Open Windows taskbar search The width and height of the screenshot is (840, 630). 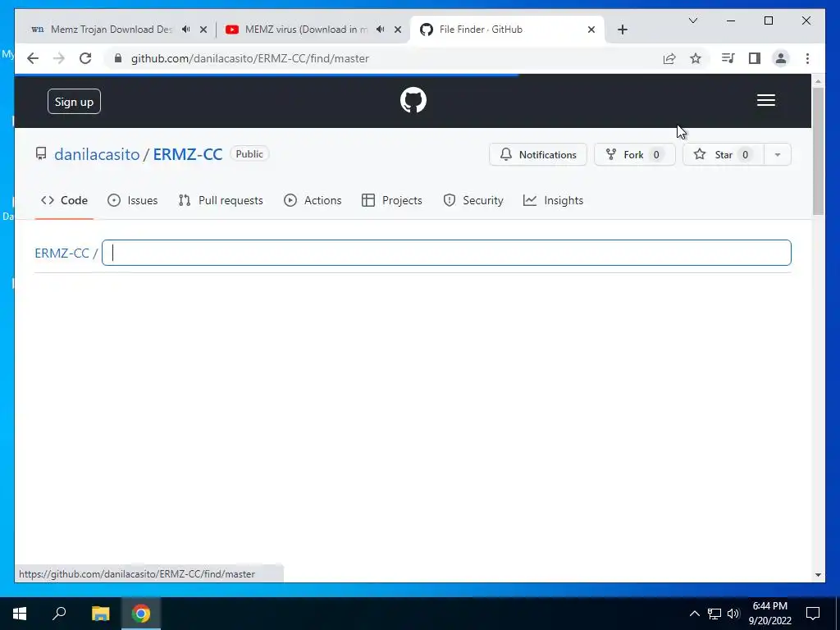tap(59, 614)
